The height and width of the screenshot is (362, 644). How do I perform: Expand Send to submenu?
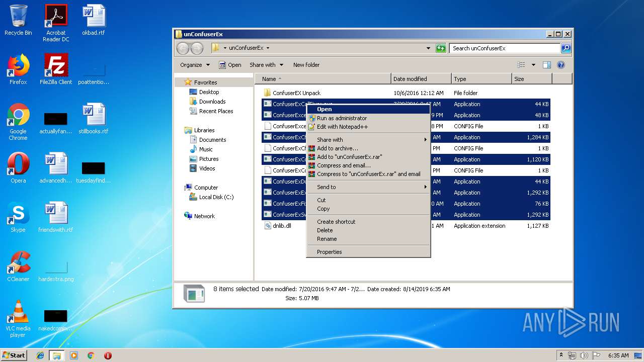(368, 187)
